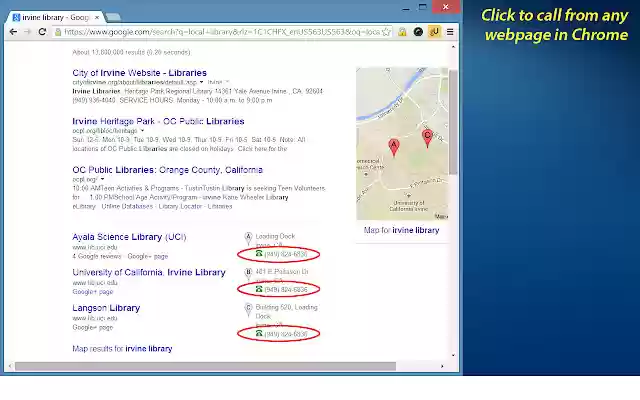640x400 pixels.
Task: Click the Map for irvine library link
Action: [x=402, y=230]
